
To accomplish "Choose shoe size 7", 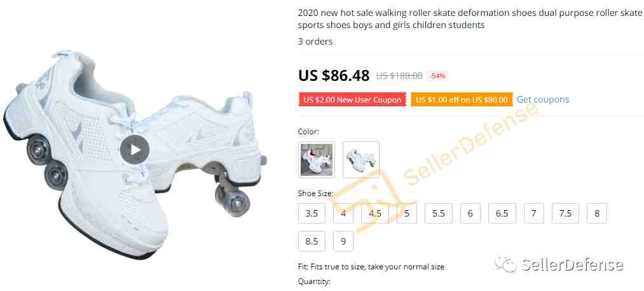I will 533,213.
